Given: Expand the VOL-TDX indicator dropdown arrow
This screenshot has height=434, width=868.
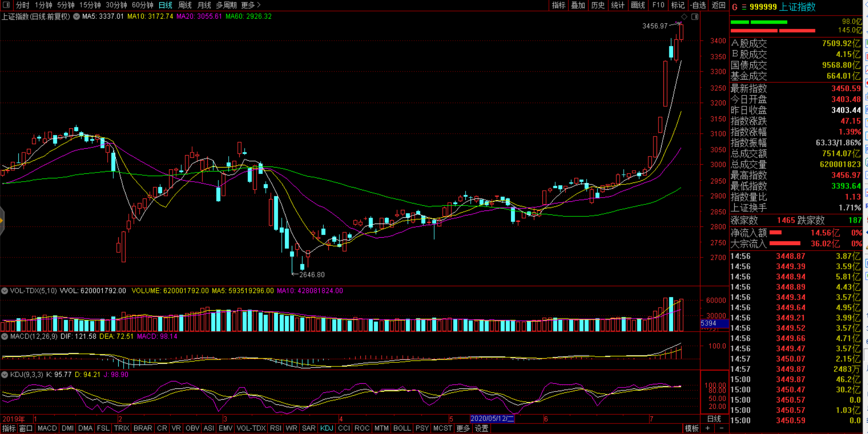Looking at the screenshot, I should point(5,291).
